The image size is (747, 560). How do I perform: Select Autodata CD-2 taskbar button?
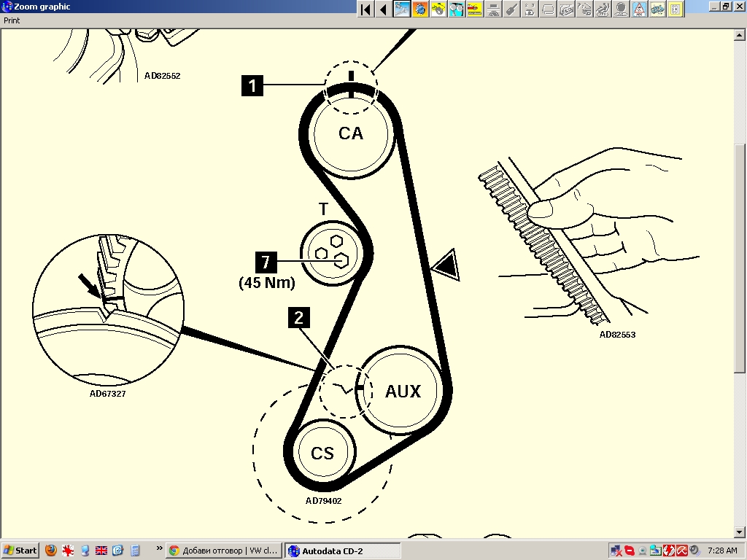click(x=342, y=551)
